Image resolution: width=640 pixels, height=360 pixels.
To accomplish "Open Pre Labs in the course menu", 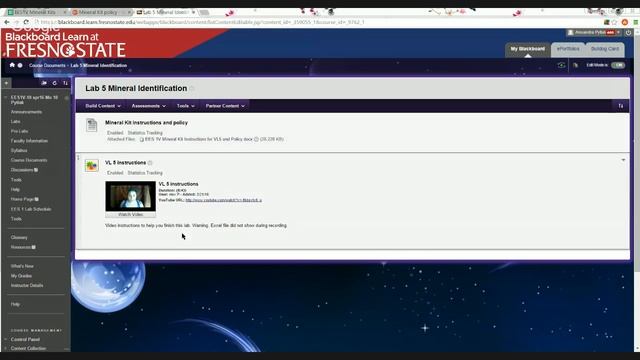I will click(19, 131).
